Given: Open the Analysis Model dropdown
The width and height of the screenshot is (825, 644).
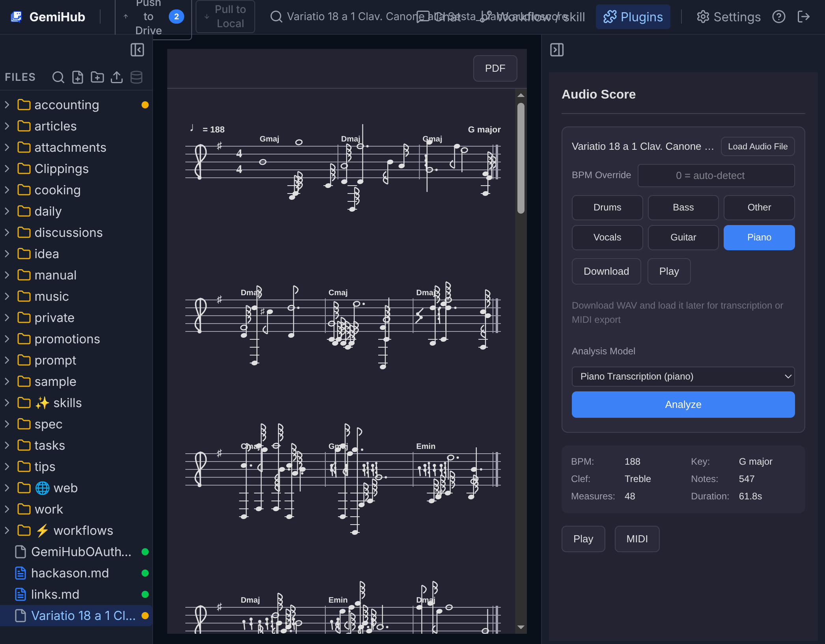Looking at the screenshot, I should tap(683, 376).
